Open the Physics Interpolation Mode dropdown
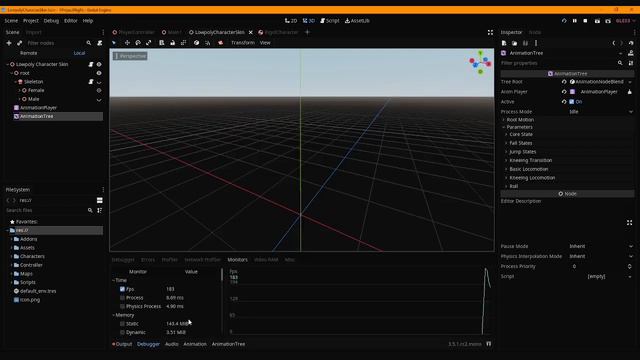The image size is (640, 360). (601, 256)
